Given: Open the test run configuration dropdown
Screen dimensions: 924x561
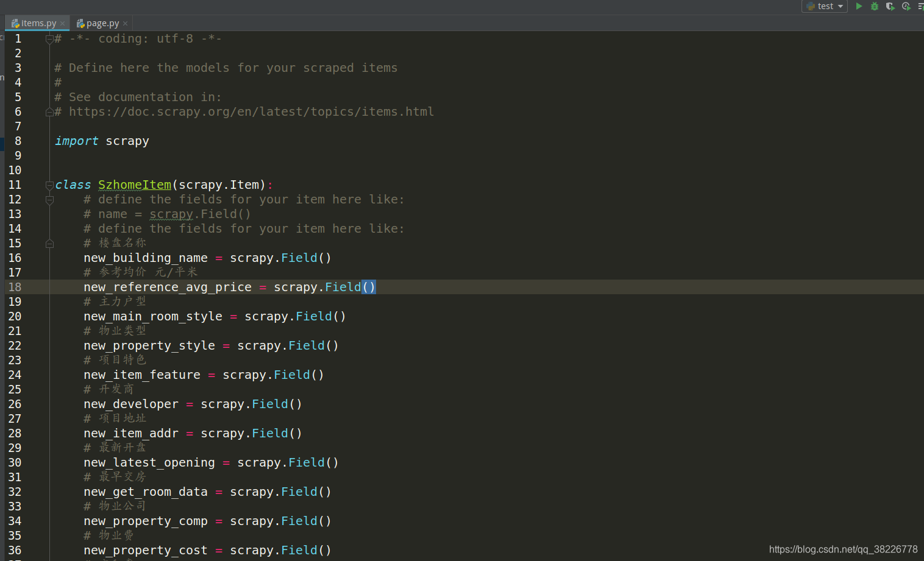Looking at the screenshot, I should coord(825,6).
